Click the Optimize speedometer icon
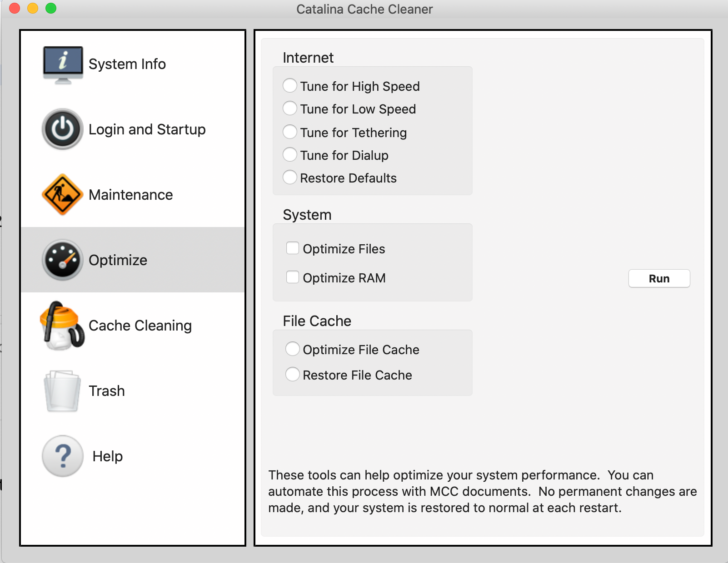 (x=62, y=260)
